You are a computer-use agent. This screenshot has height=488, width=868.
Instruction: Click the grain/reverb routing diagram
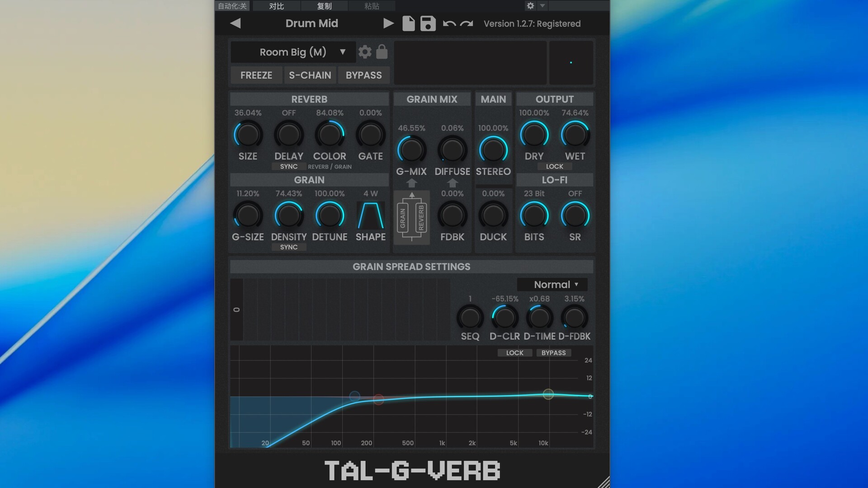(x=411, y=217)
